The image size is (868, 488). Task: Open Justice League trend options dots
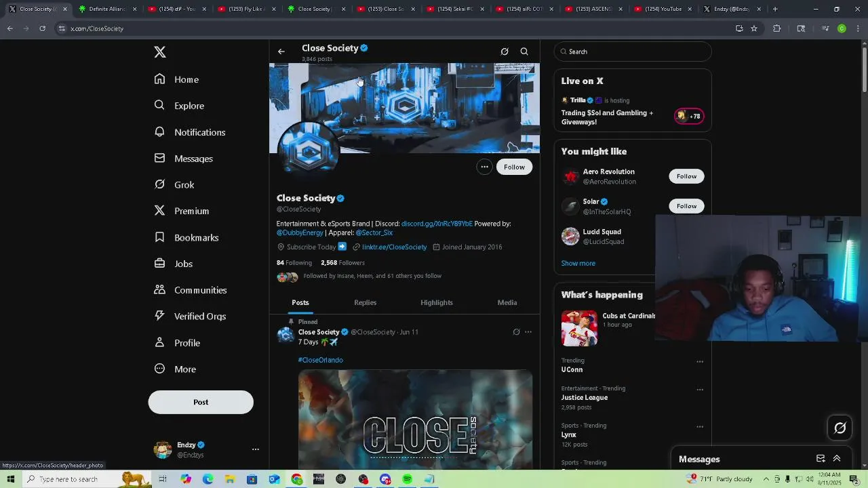click(700, 390)
